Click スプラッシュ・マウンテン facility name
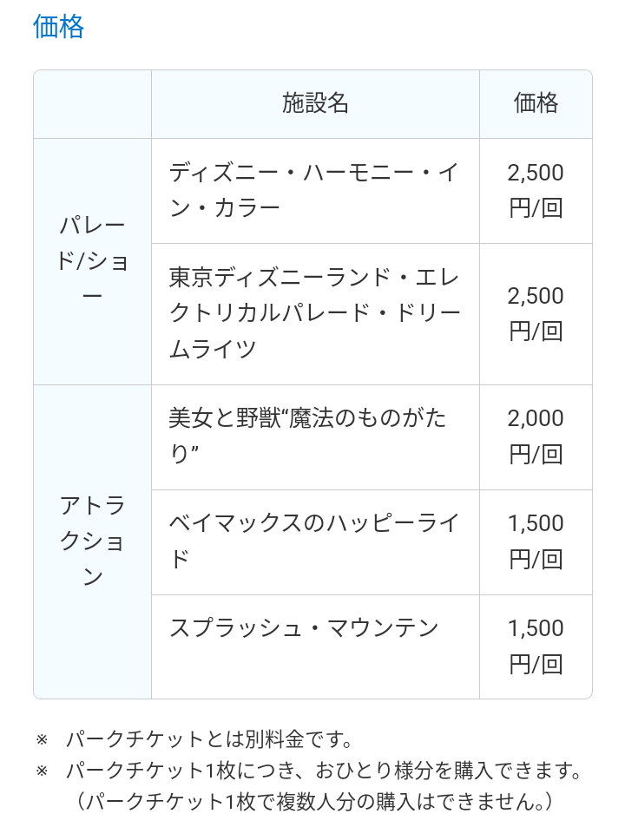The width and height of the screenshot is (625, 840). pos(305,628)
